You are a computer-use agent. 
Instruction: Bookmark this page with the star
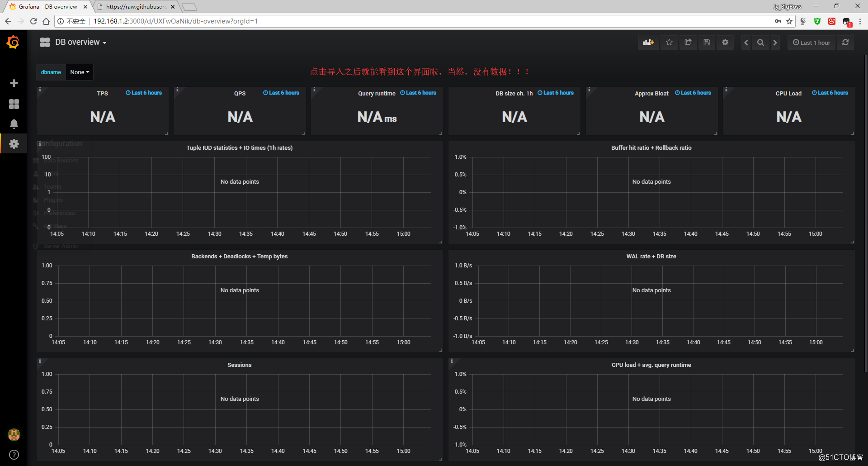click(x=789, y=21)
